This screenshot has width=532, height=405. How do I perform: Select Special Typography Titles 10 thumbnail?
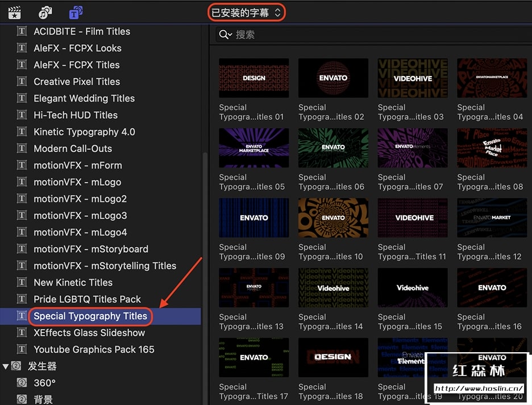tap(333, 218)
